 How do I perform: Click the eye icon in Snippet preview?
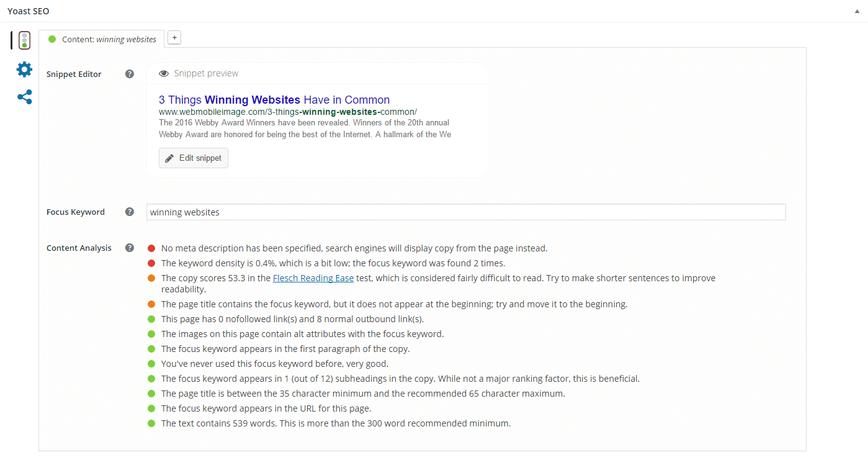(164, 73)
